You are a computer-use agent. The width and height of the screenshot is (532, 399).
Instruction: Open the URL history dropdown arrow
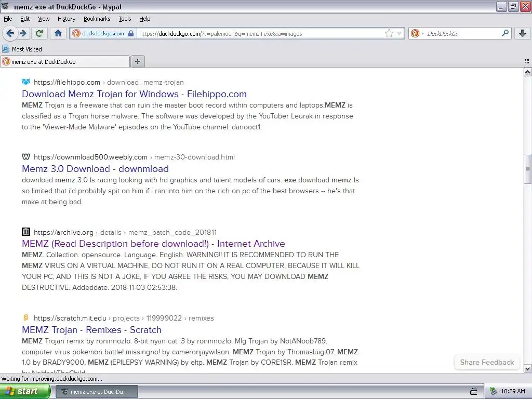[400, 34]
